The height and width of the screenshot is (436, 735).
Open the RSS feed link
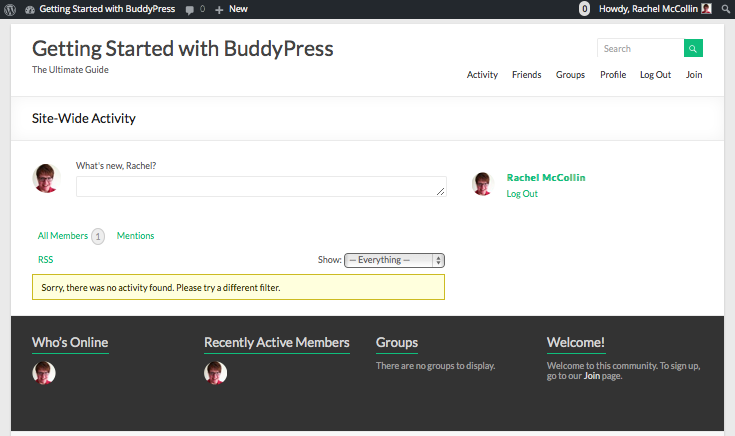45,260
